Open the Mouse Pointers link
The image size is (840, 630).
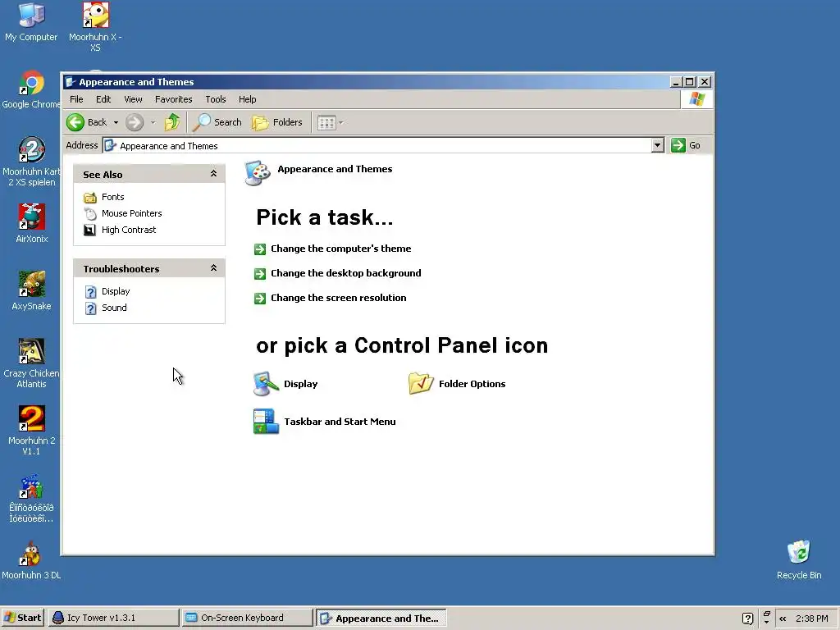coord(132,213)
